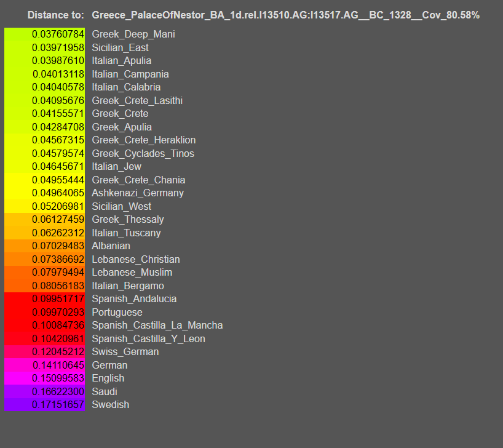Click the Lebanese_Christian label

[x=136, y=259]
